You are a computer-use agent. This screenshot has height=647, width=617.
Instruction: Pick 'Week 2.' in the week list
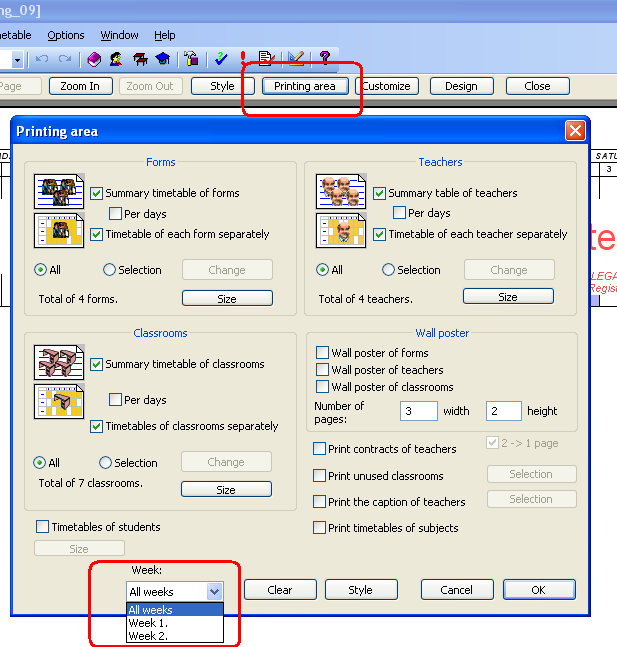(147, 636)
